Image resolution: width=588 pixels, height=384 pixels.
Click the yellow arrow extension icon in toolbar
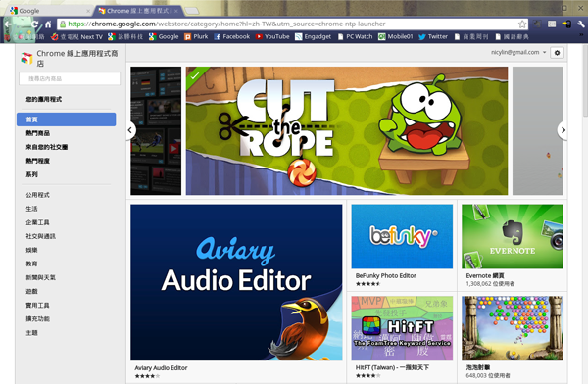coord(566,24)
